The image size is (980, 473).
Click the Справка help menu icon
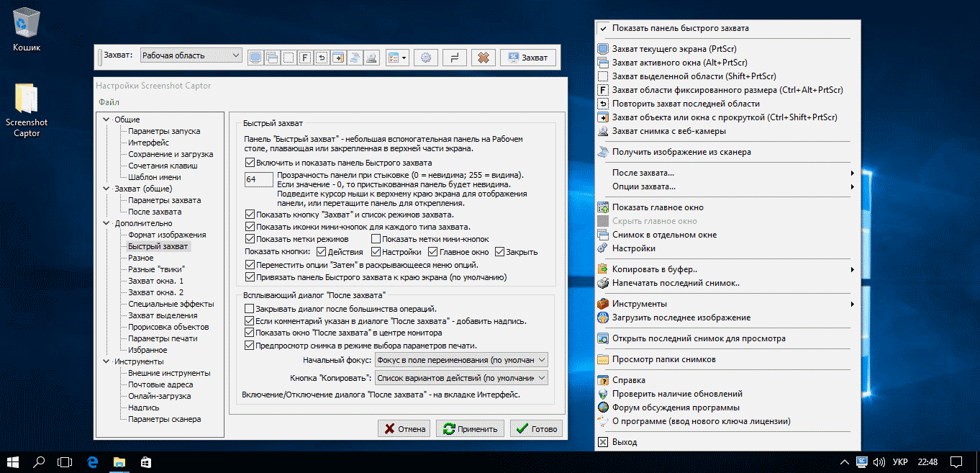(603, 379)
